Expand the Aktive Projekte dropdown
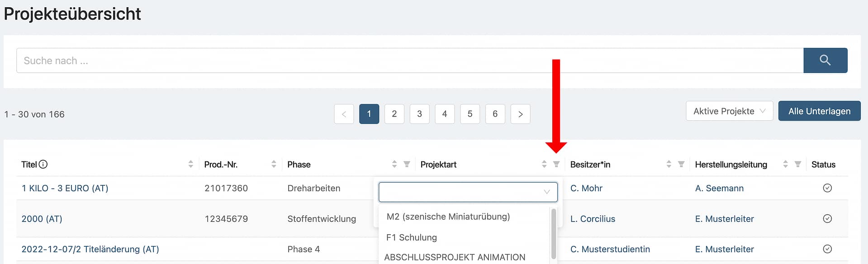This screenshot has height=264, width=868. pyautogui.click(x=729, y=111)
